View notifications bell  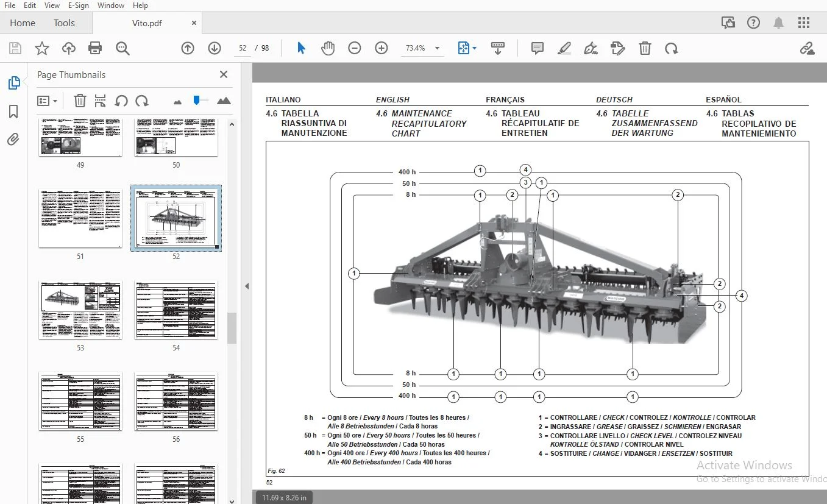point(778,23)
